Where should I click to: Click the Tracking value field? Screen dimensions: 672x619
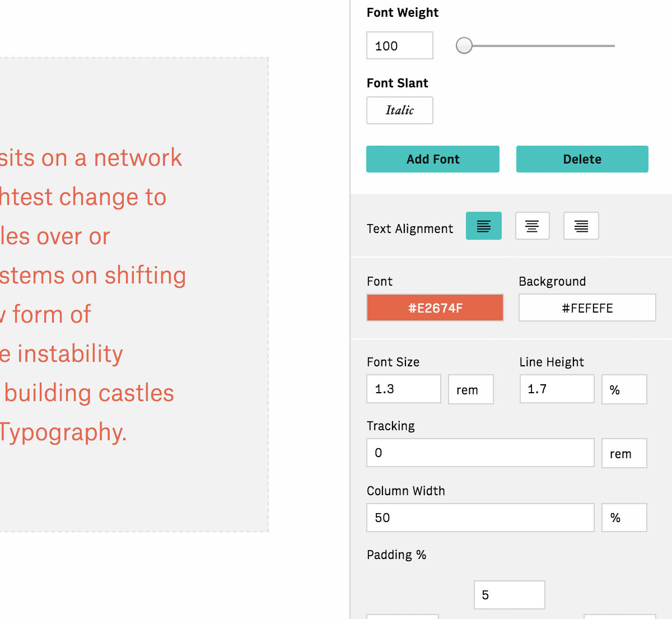click(480, 453)
